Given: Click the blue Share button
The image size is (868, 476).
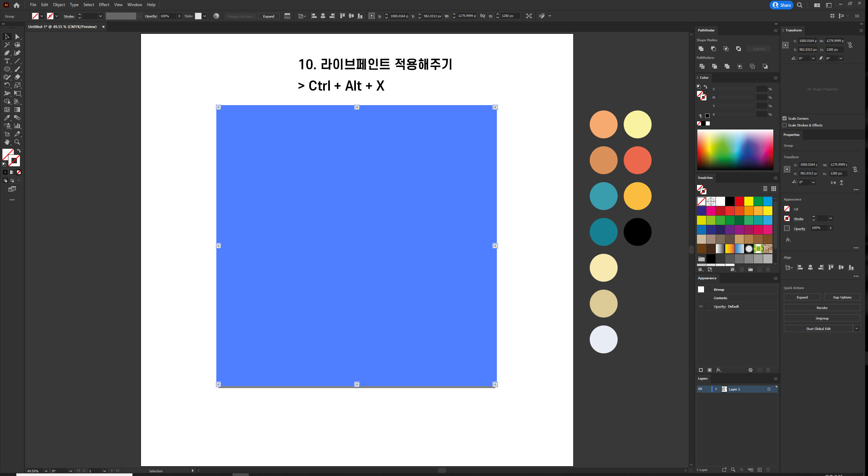Looking at the screenshot, I should 781,5.
